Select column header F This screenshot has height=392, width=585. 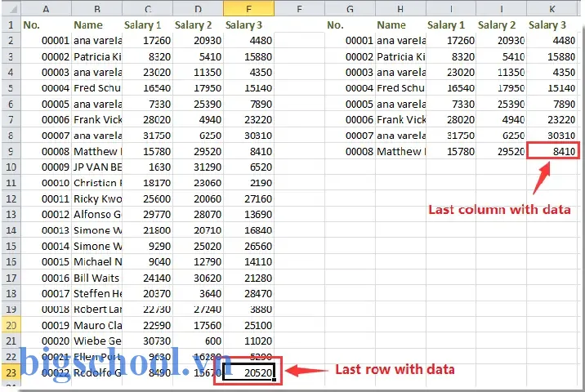(x=299, y=8)
